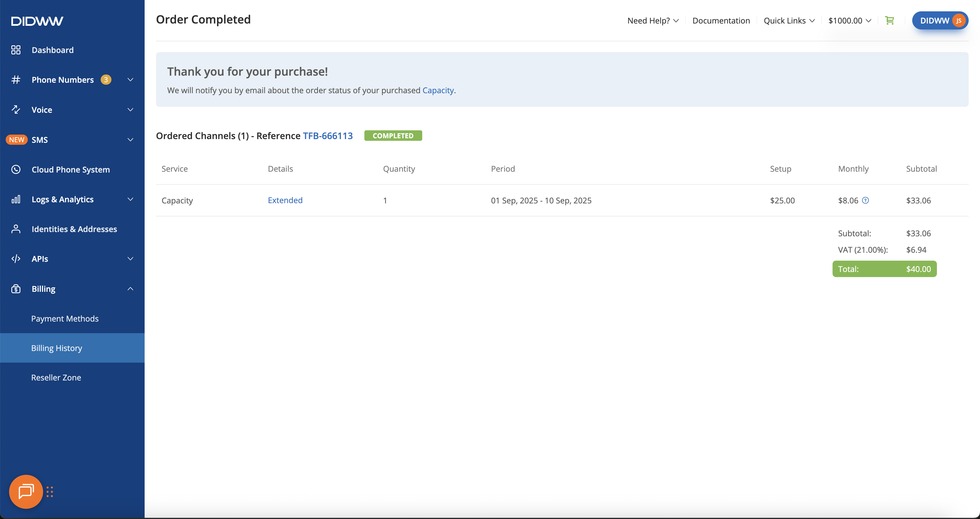980x519 pixels.
Task: Collapse the Billing menu chevron
Action: coord(130,289)
